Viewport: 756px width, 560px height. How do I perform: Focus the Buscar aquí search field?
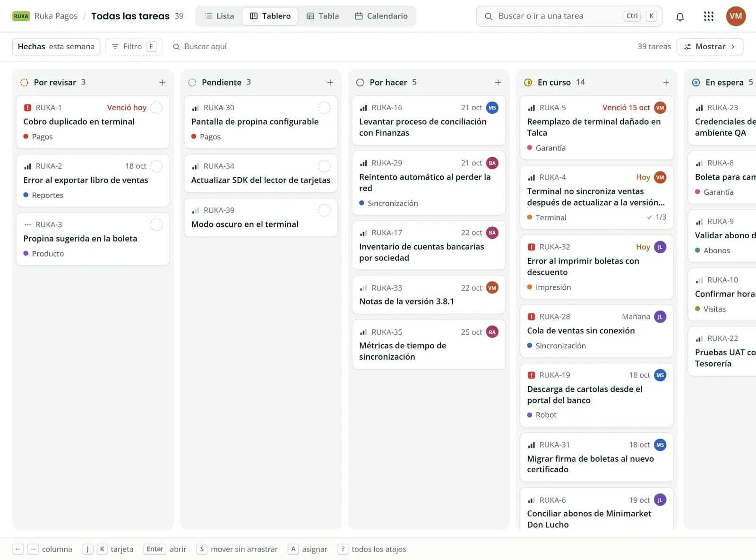point(200,46)
